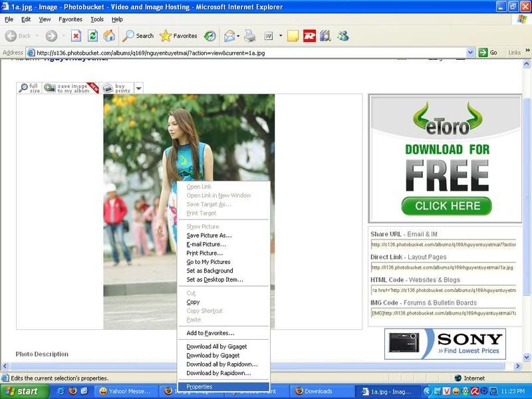Image resolution: width=532 pixels, height=399 pixels.
Task: Go to the Home page icon
Action: (109, 36)
